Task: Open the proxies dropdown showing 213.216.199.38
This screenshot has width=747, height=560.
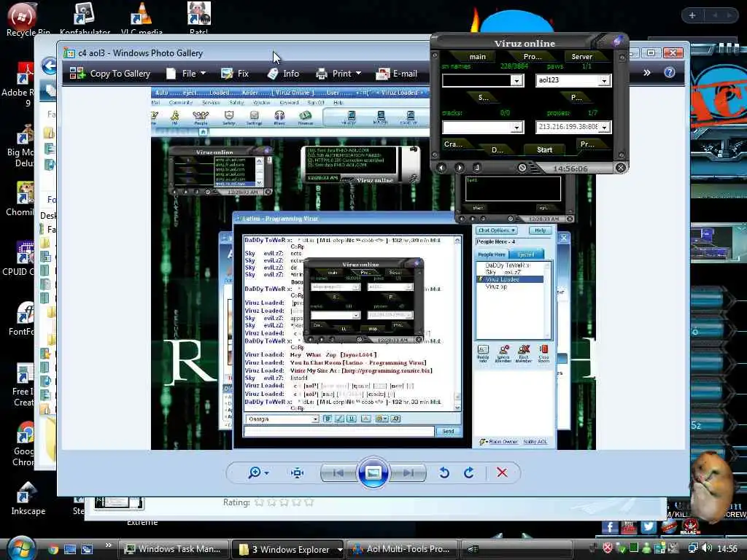Action: [604, 127]
